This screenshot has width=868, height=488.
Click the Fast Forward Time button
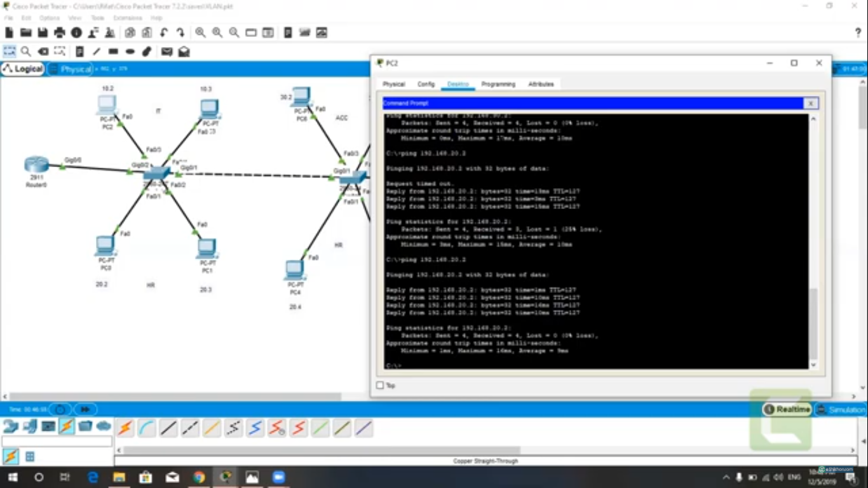click(x=85, y=409)
